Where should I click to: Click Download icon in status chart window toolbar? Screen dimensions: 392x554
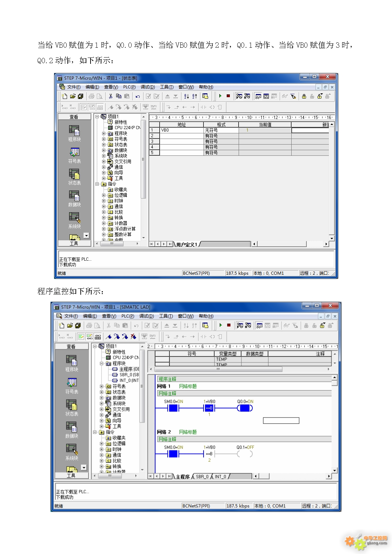click(176, 96)
